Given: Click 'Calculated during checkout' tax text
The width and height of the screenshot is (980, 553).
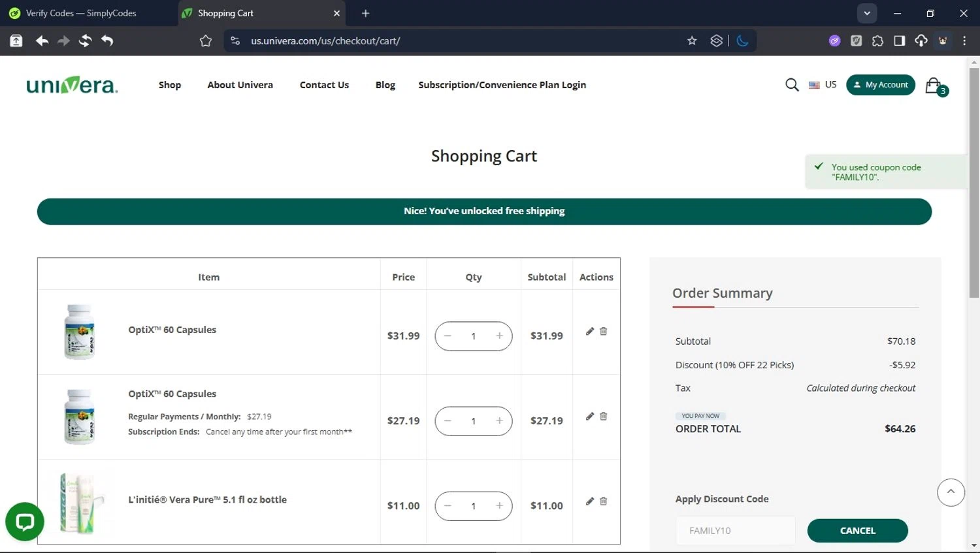Looking at the screenshot, I should pos(860,388).
